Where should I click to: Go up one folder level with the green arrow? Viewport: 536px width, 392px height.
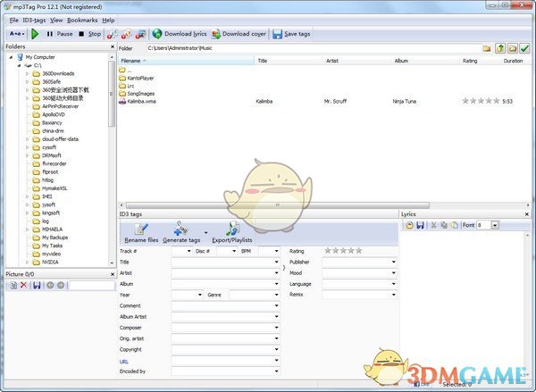[x=500, y=48]
